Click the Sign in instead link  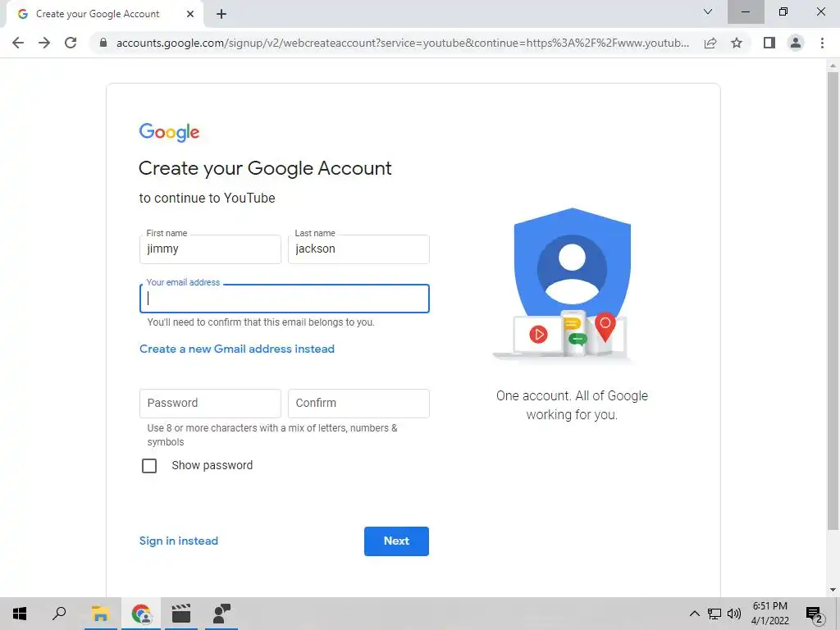[x=178, y=541]
